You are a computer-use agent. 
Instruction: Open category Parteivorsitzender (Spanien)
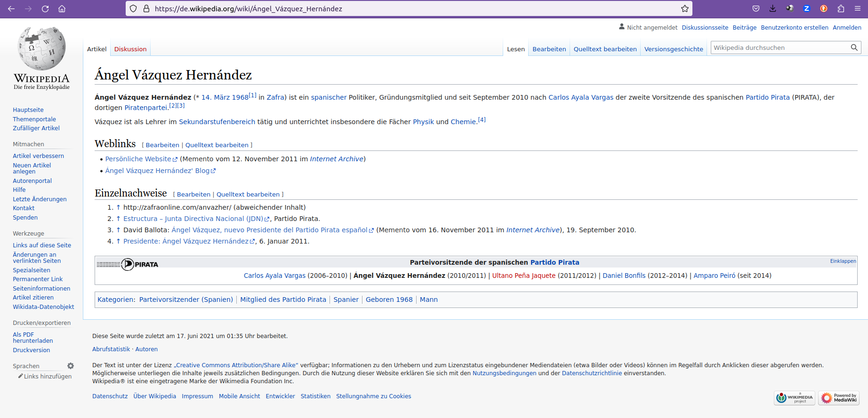coord(186,300)
